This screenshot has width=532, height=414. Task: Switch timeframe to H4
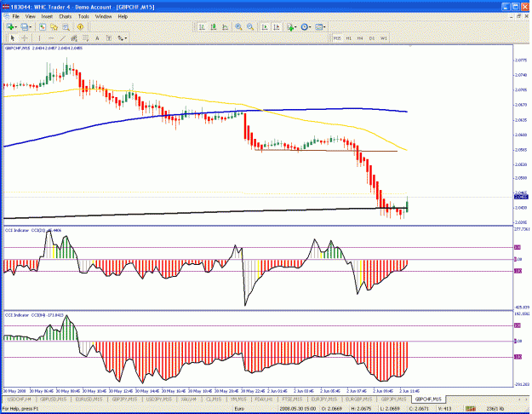(x=360, y=38)
